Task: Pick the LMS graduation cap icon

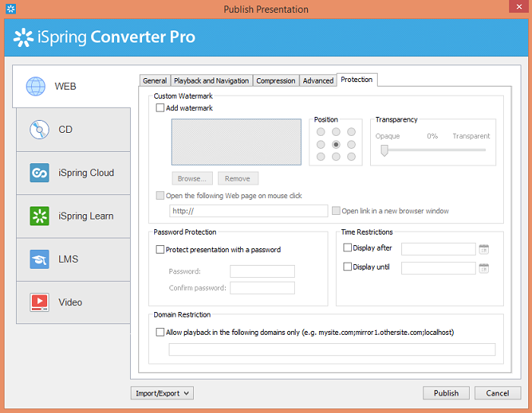Action: [x=40, y=259]
